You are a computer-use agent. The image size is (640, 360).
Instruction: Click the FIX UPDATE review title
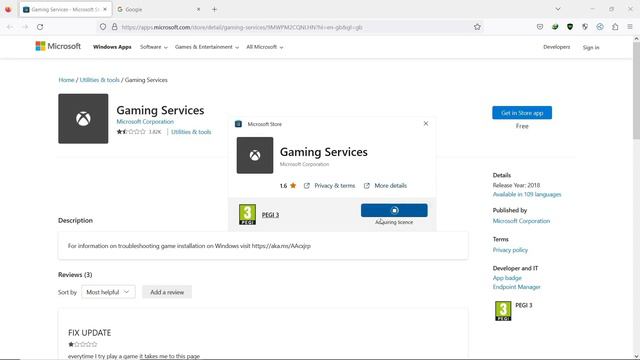tap(89, 333)
